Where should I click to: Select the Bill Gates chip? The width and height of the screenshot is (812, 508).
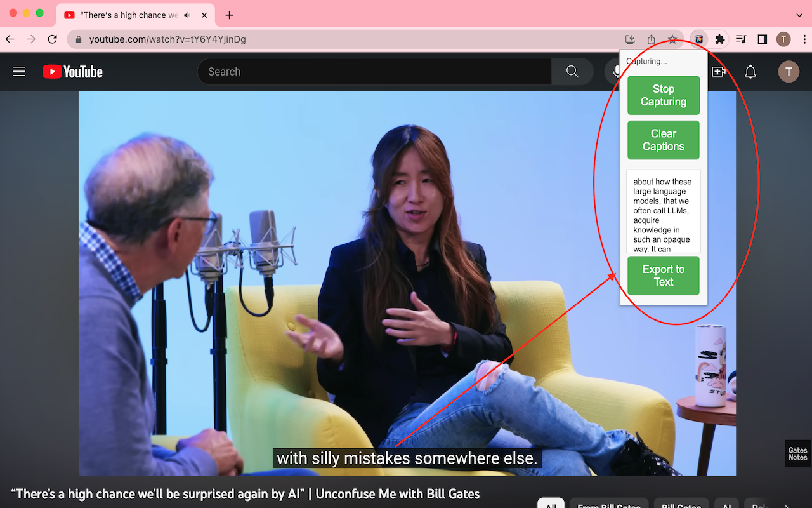[681, 504]
